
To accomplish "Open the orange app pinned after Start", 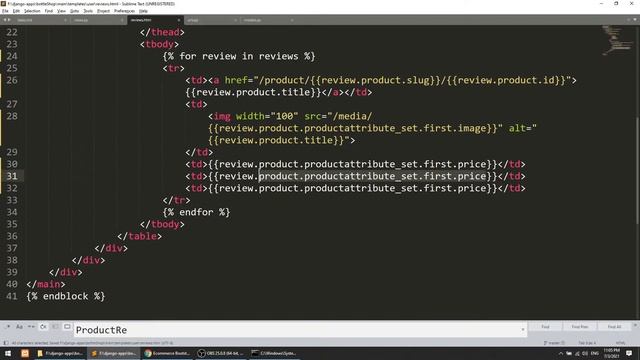I will point(25,353).
